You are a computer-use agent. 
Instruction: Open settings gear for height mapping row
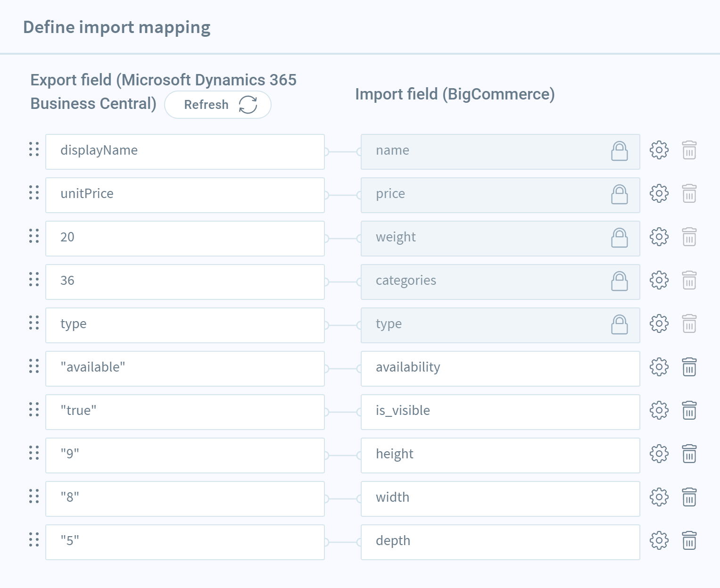(659, 454)
